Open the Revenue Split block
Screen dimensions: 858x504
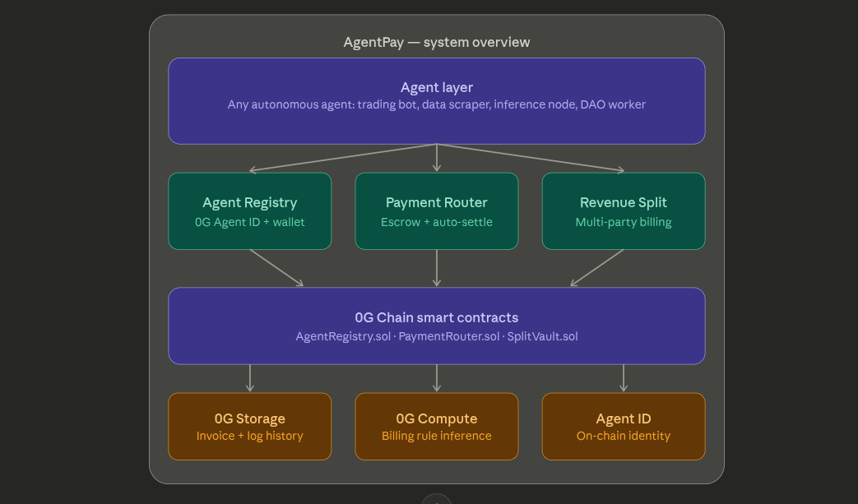coord(623,210)
